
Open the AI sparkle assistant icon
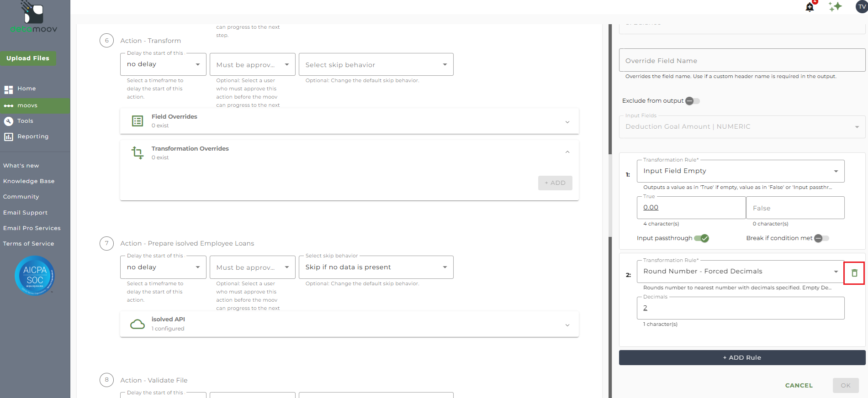click(x=836, y=7)
